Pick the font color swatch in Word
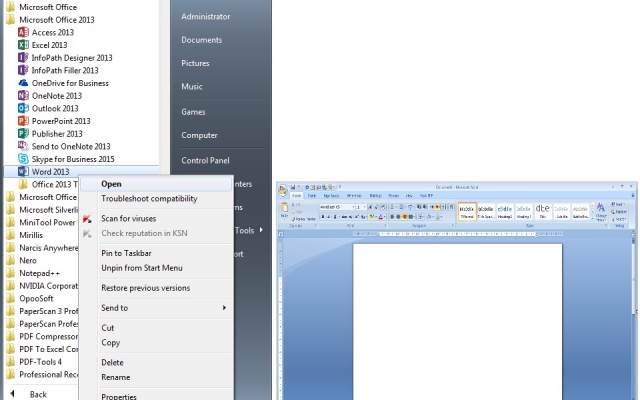640x400 pixels. point(380,217)
